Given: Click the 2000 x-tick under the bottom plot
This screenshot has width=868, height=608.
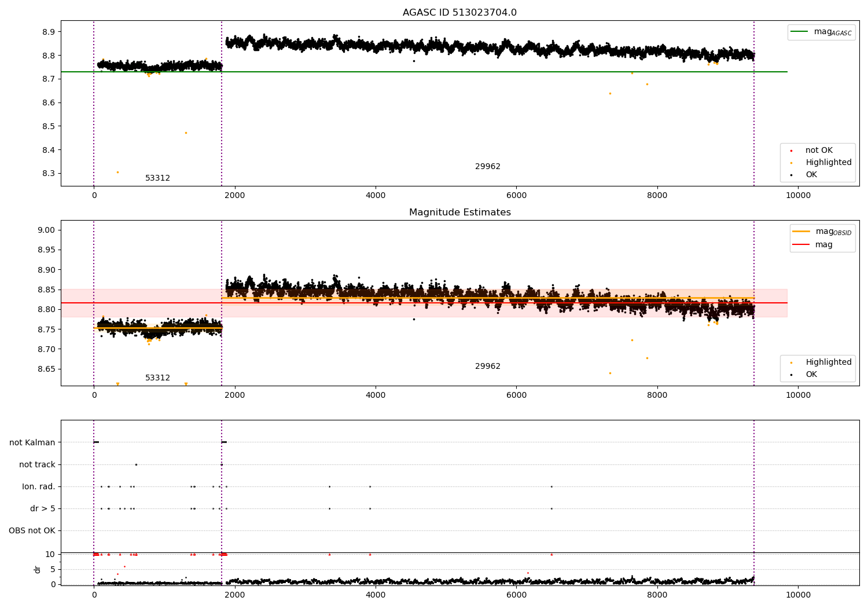Looking at the screenshot, I should (234, 595).
